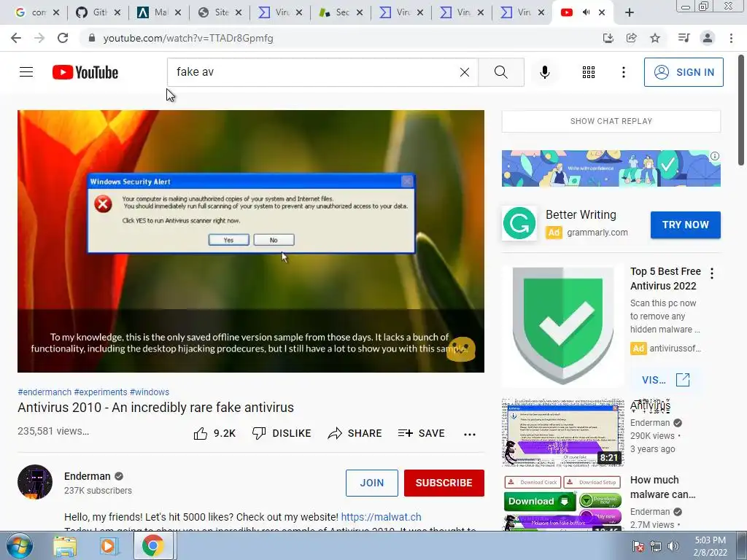Mute audio on the YouTube tab speaker icon
Image resolution: width=747 pixels, height=560 pixels.
586,12
